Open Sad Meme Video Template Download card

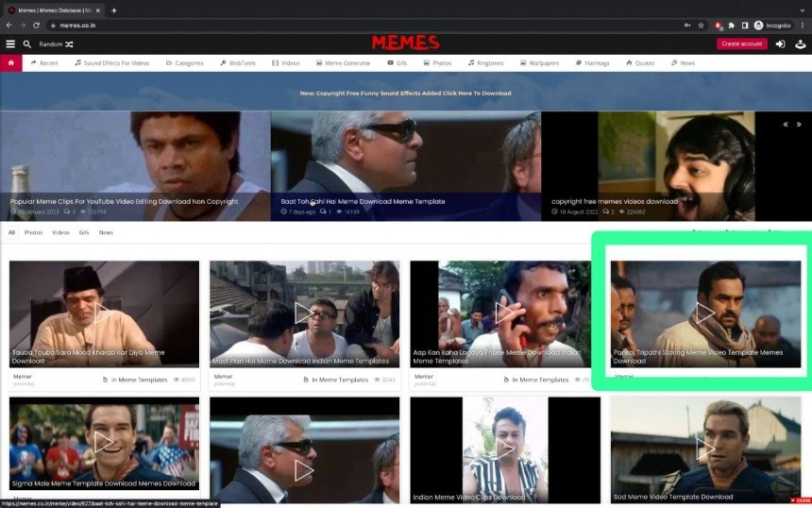706,450
